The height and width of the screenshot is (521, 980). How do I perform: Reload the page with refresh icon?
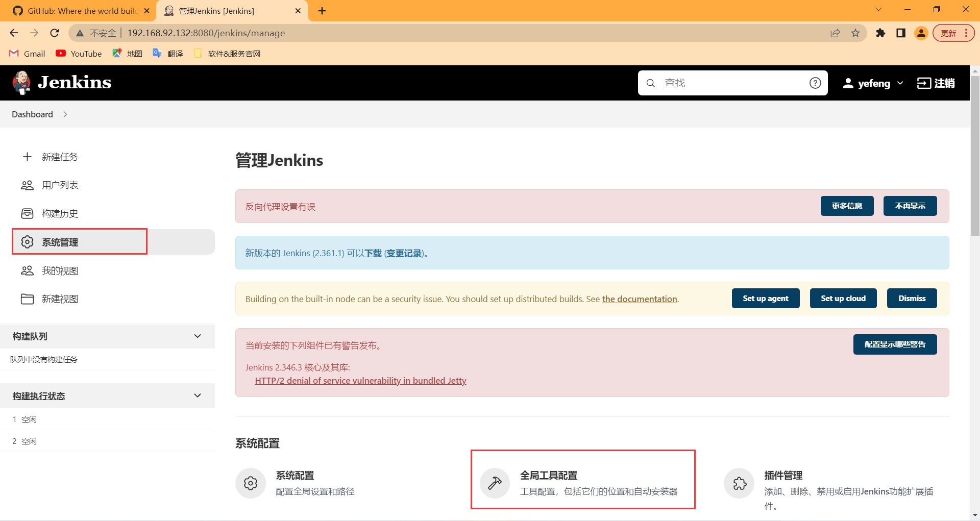coord(55,33)
